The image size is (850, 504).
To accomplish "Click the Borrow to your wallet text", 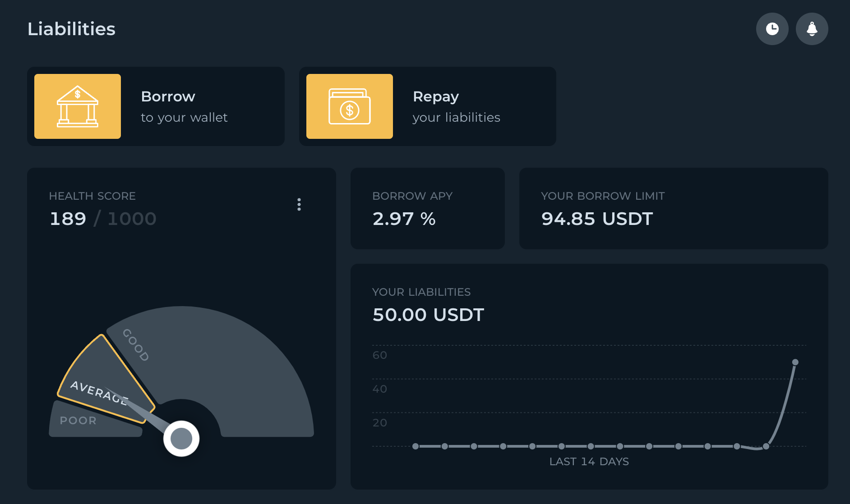I will click(x=184, y=107).
